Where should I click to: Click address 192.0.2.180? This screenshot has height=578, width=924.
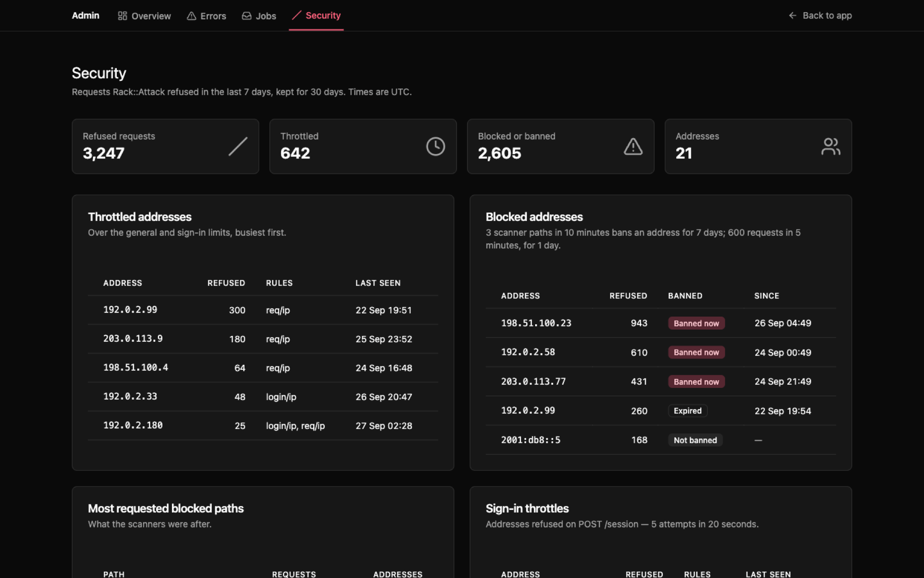point(133,425)
